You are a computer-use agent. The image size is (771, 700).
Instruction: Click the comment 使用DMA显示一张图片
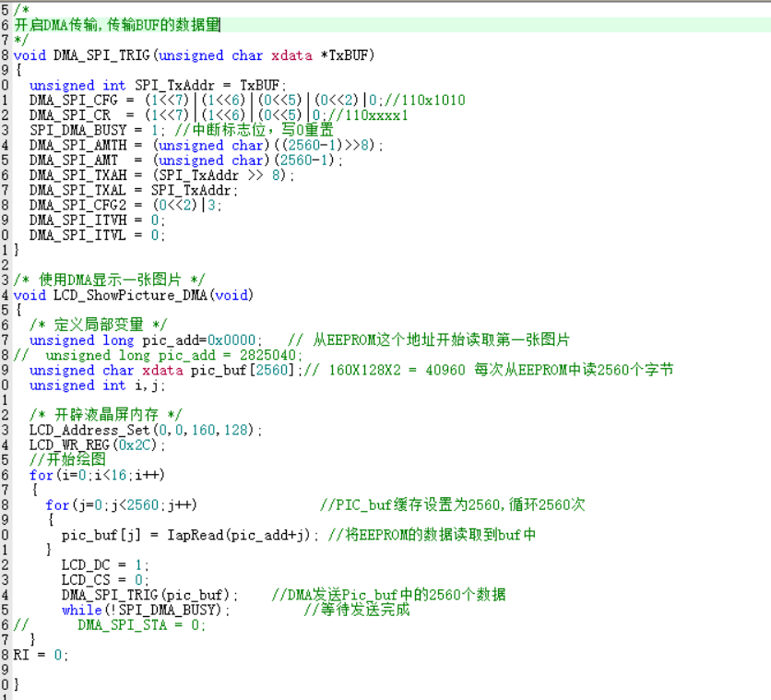[x=109, y=279]
